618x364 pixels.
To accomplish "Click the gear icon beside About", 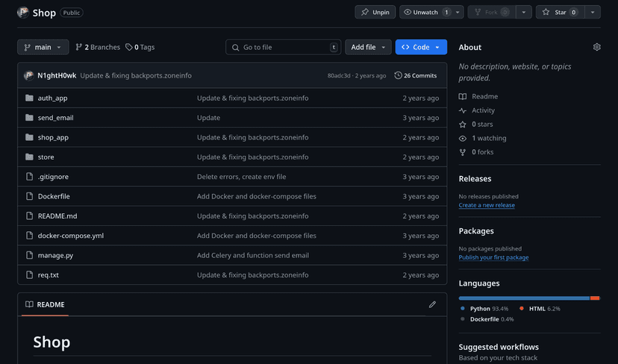I will (596, 47).
